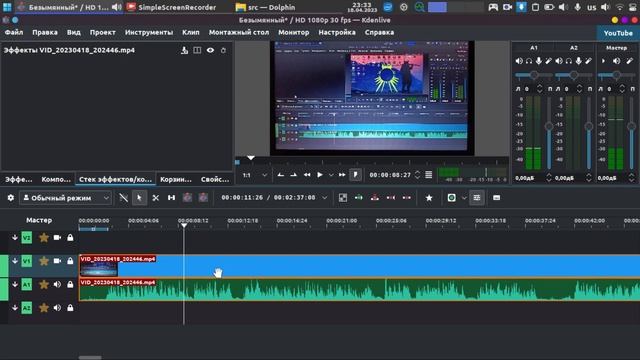The width and height of the screenshot is (640, 360).
Task: Overwrite clip zone in timeline icon
Action: point(375,198)
